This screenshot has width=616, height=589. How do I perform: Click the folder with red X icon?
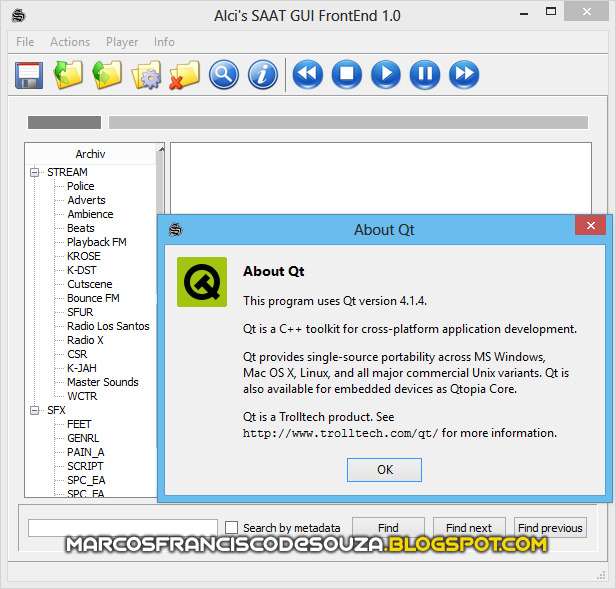pos(185,75)
